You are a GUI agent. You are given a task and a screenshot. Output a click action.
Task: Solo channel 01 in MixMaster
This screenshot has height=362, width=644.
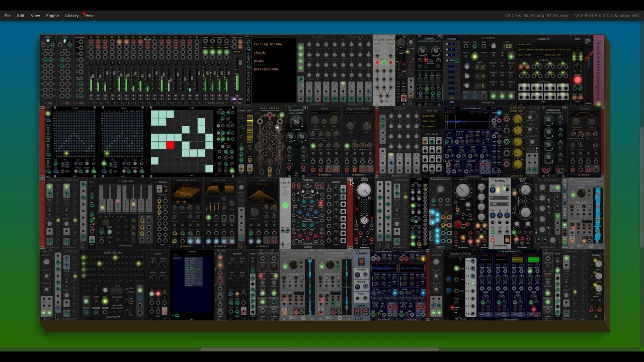click(x=92, y=99)
